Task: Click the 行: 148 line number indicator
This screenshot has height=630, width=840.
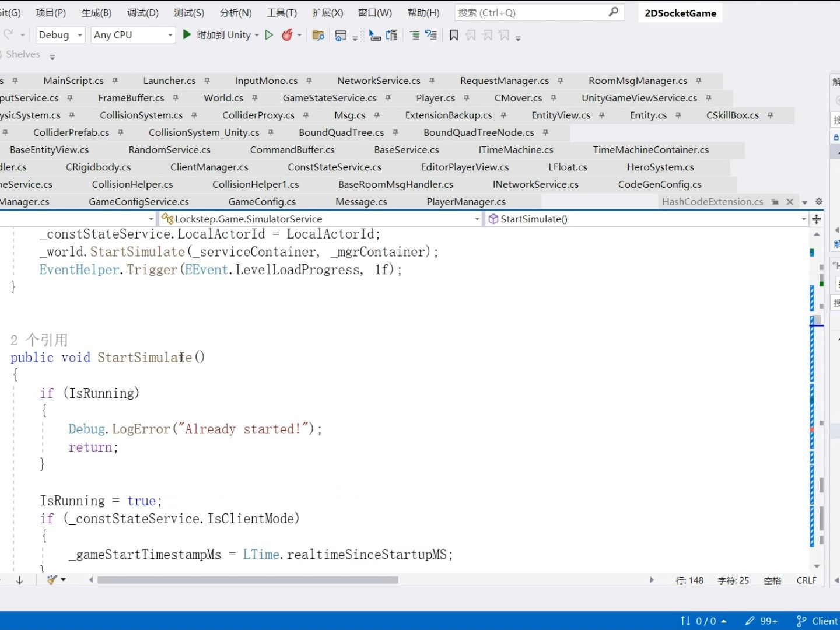Action: [x=689, y=580]
